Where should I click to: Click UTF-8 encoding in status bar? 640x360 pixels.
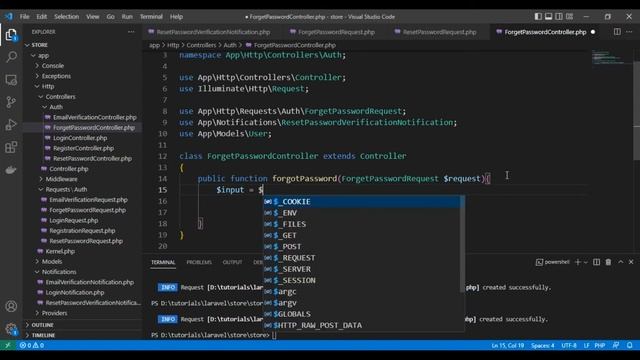(x=569, y=345)
